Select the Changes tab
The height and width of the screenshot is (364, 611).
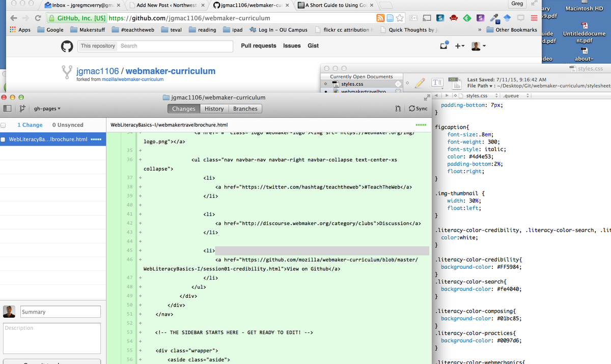click(x=183, y=108)
